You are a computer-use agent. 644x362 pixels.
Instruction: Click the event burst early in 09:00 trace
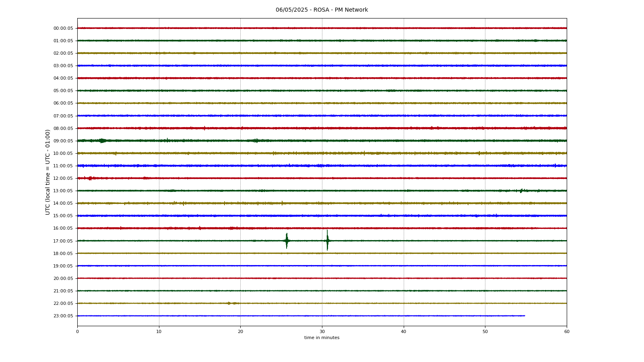pyautogui.click(x=102, y=141)
